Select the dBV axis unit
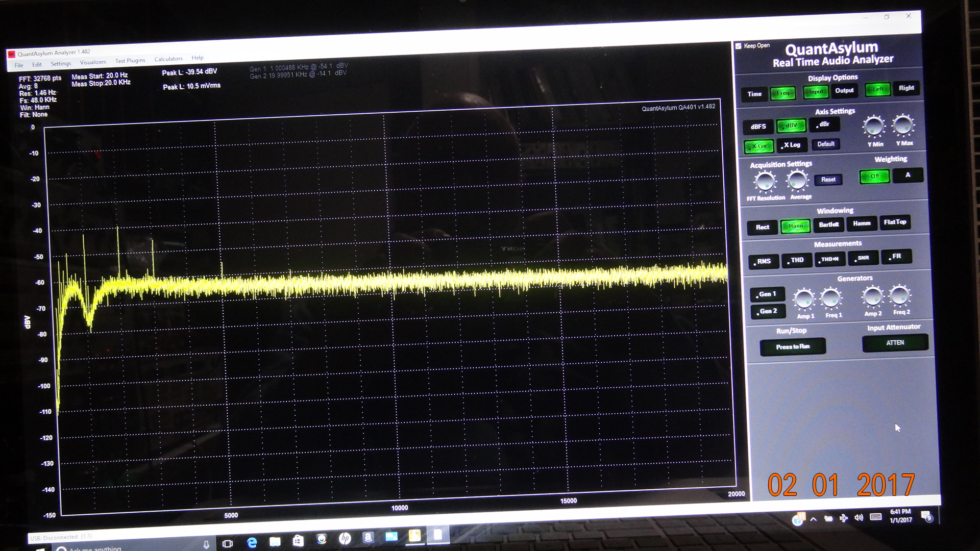 [791, 126]
